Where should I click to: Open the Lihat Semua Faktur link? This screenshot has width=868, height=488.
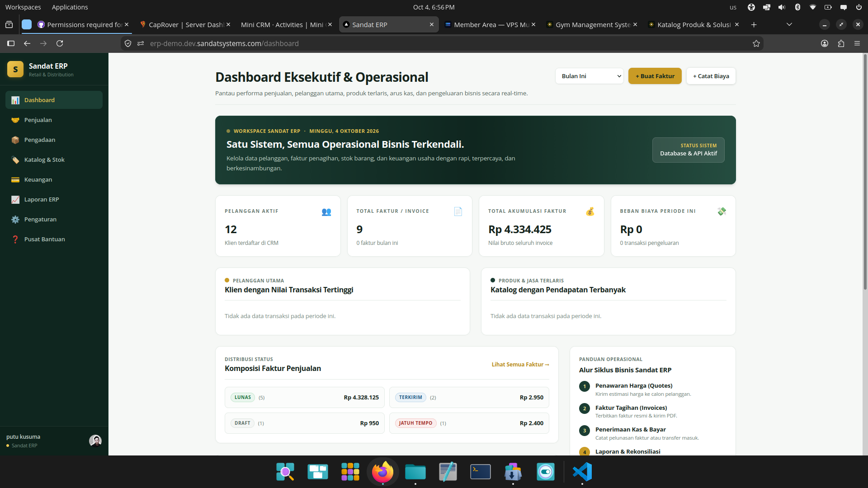520,364
